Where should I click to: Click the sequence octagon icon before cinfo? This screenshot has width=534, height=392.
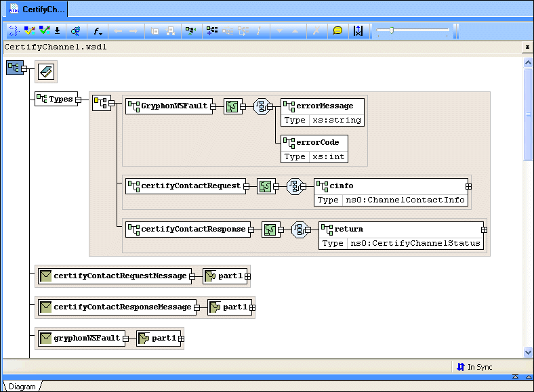tap(295, 186)
